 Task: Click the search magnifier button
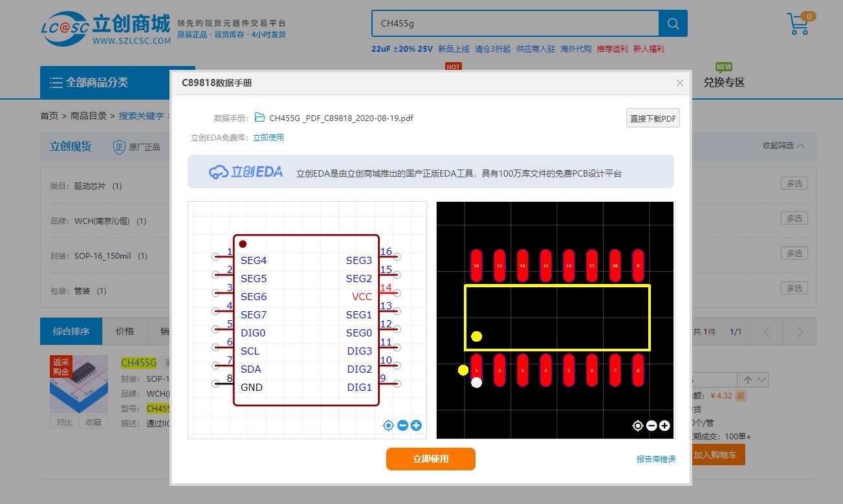tap(673, 24)
